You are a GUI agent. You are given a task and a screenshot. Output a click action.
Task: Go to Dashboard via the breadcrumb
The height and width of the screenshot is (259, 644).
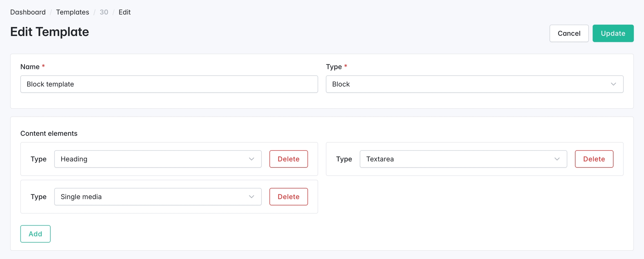coord(28,12)
